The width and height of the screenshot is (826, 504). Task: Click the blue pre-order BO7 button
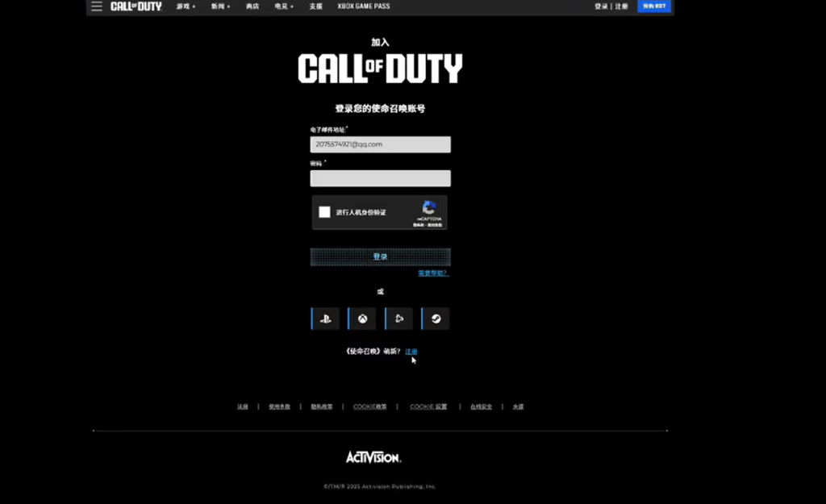653,6
